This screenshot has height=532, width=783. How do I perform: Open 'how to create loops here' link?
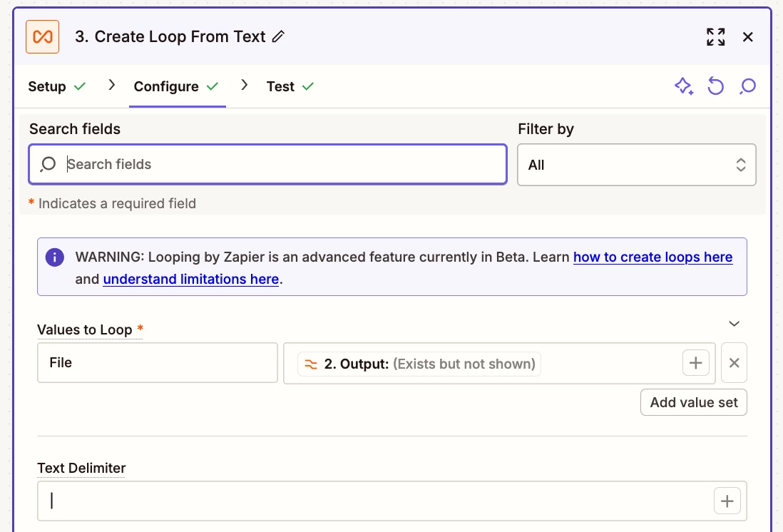tap(652, 257)
